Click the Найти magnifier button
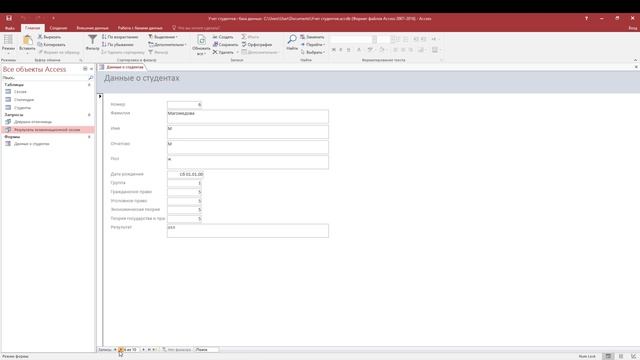This screenshot has width=640, height=360. pos(292,42)
